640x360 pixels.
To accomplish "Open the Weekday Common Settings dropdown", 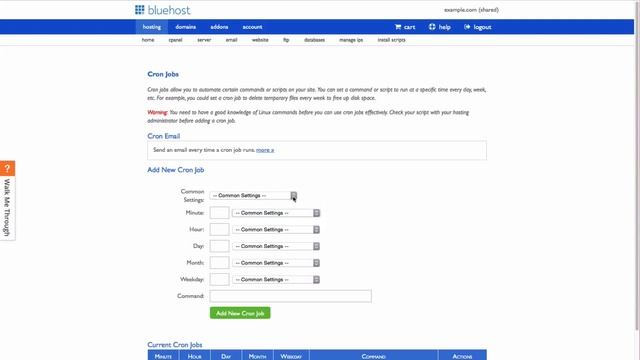I will (276, 280).
